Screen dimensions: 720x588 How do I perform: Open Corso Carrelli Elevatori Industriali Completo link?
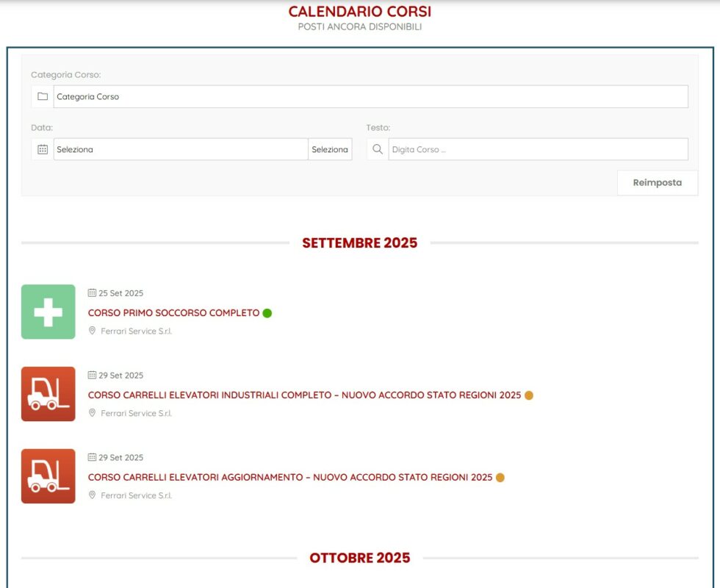pos(304,395)
